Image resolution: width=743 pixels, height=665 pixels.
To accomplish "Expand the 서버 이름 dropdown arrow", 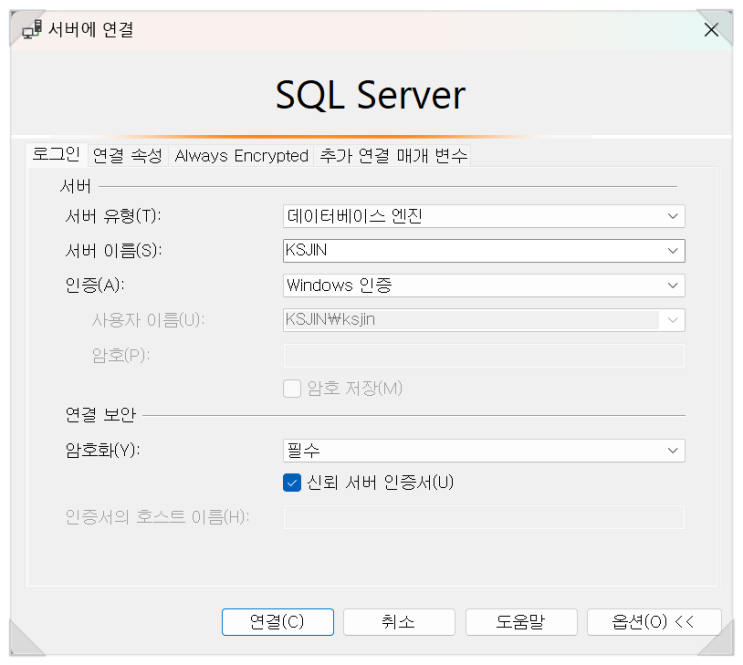I will [672, 251].
